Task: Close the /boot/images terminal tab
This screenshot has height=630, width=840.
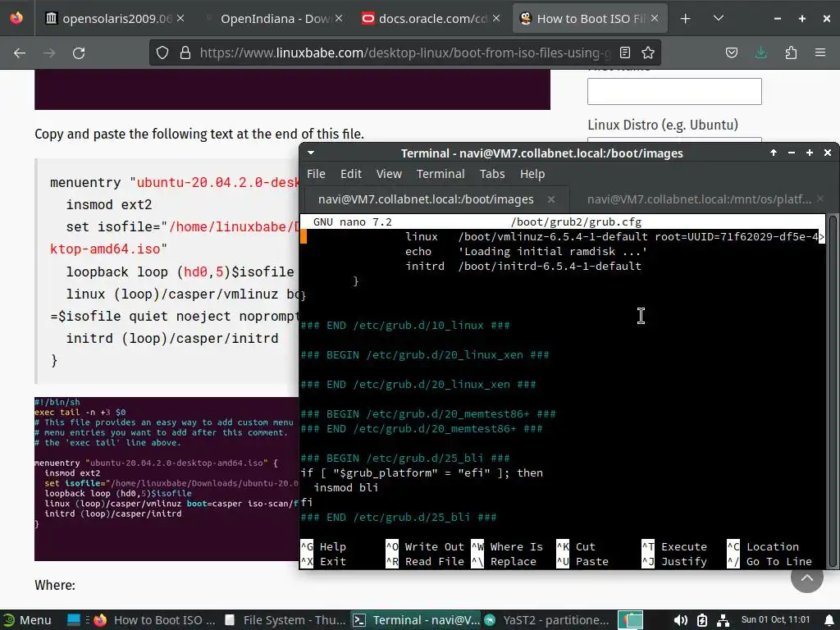Action: [x=550, y=199]
